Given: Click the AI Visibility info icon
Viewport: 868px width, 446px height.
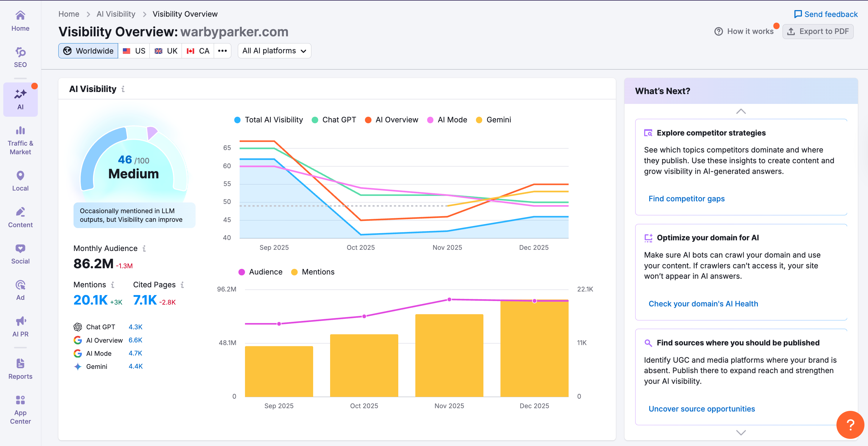Looking at the screenshot, I should point(123,89).
